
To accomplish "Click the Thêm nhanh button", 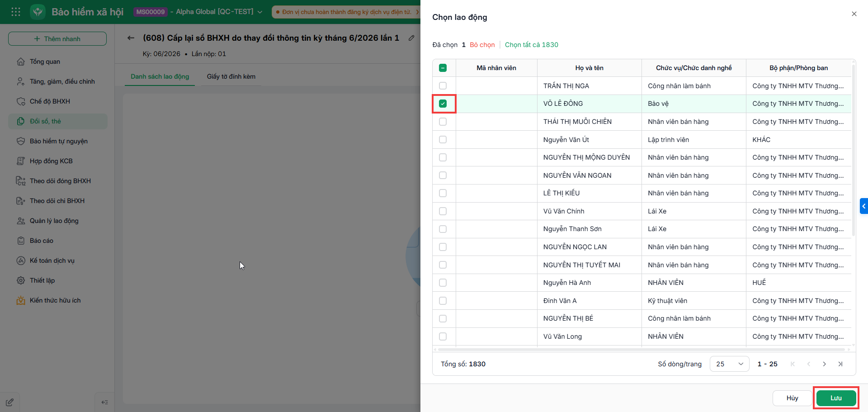I will point(57,39).
